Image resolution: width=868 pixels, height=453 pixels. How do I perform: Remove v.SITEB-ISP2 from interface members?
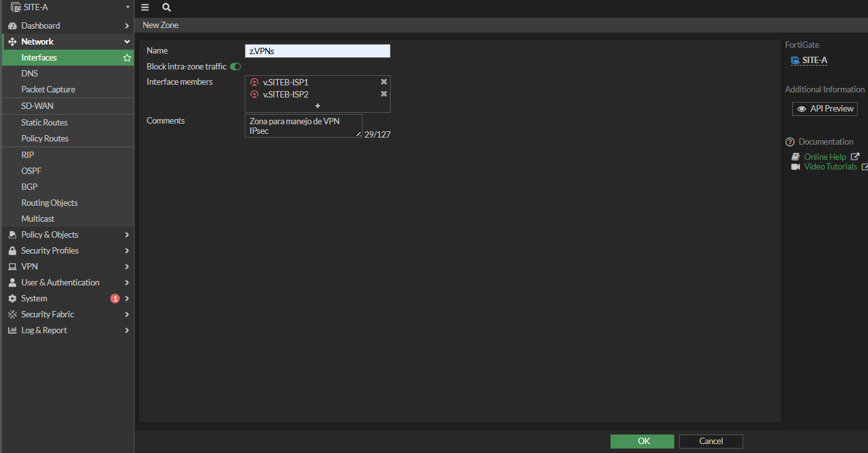tap(384, 94)
